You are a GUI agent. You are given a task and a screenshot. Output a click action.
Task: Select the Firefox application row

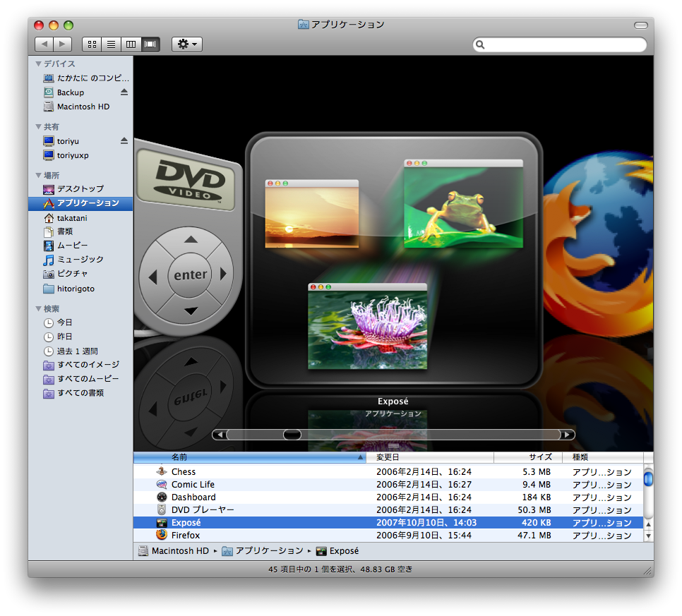pyautogui.click(x=388, y=535)
